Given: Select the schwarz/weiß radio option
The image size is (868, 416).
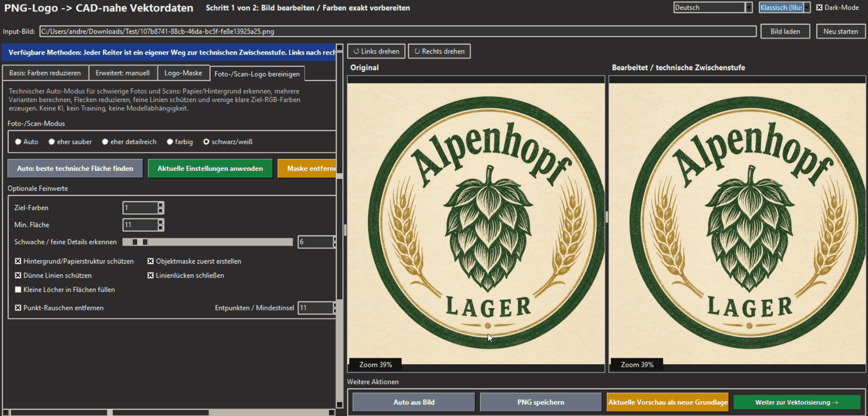Looking at the screenshot, I should [206, 142].
